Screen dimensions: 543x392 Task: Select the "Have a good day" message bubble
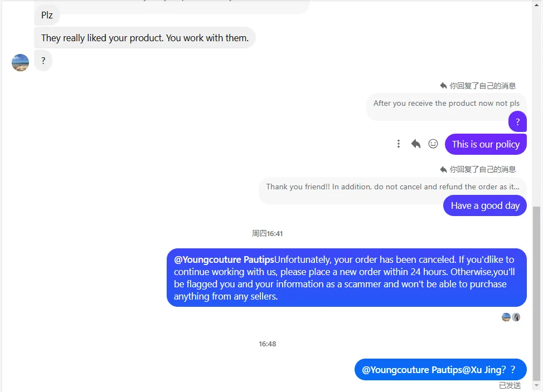(x=485, y=205)
